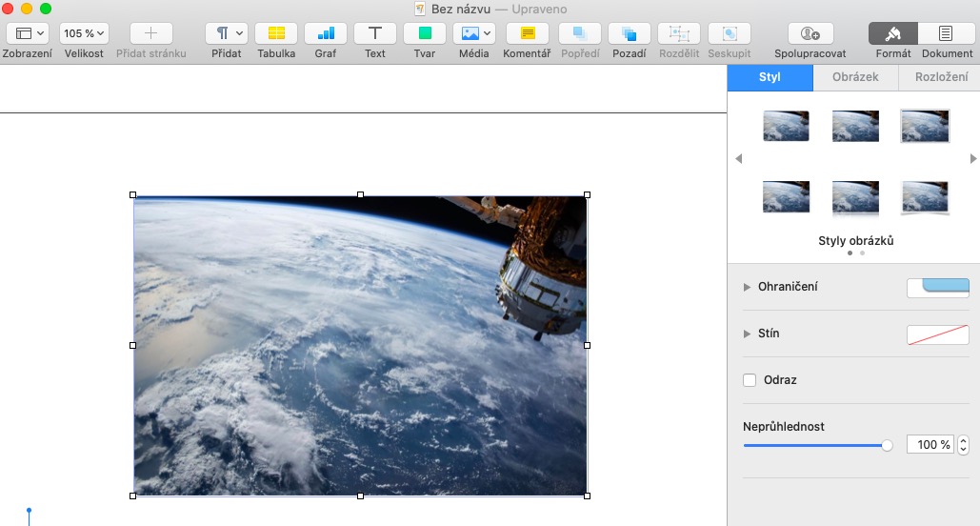Viewport: 980px width, 526px height.
Task: Show next image styles with right arrow
Action: pos(972,159)
